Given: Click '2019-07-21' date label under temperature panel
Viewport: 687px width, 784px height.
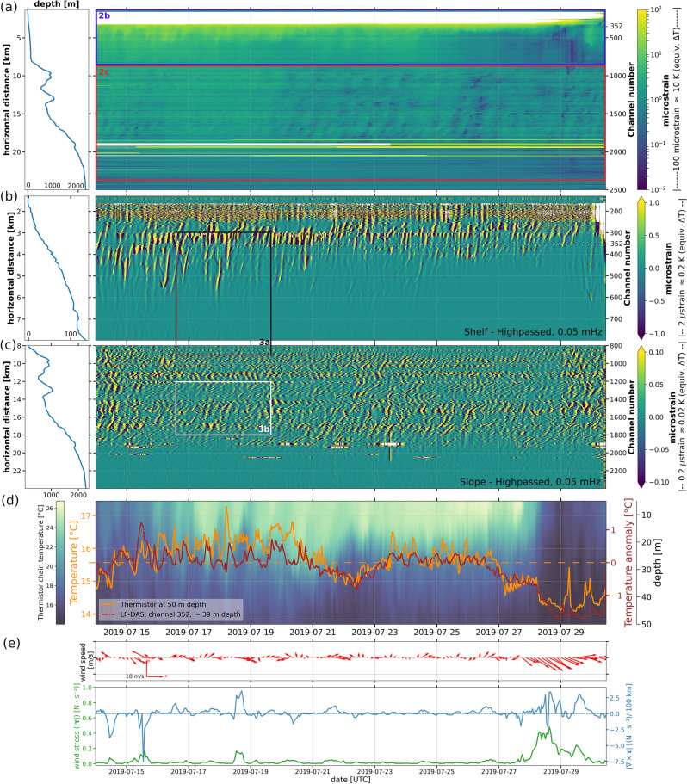Looking at the screenshot, I should (313, 632).
